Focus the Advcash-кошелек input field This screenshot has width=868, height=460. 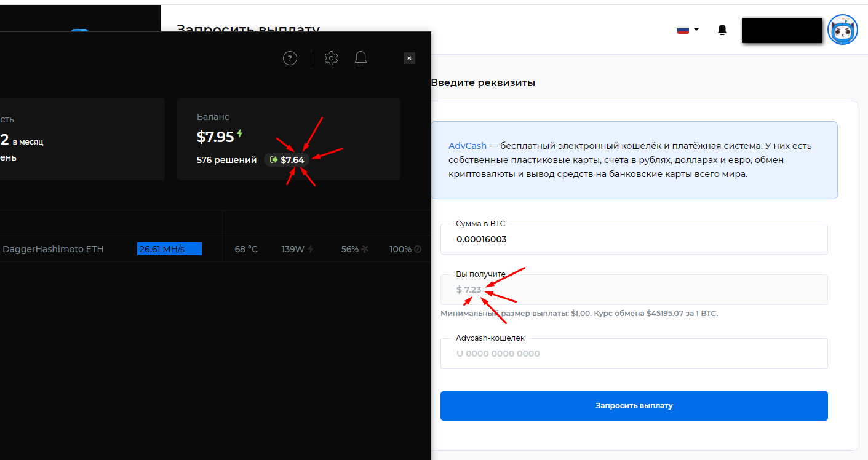[x=634, y=354]
